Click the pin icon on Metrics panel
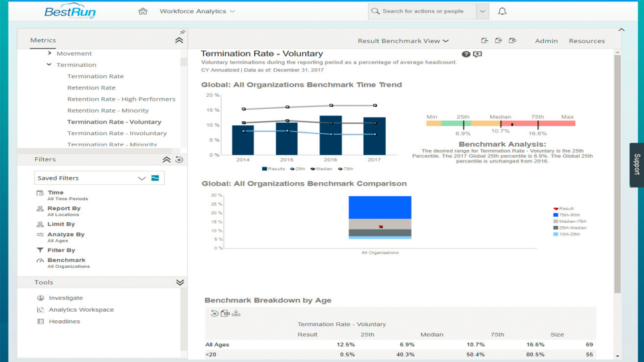This screenshot has width=644, height=362. click(183, 32)
